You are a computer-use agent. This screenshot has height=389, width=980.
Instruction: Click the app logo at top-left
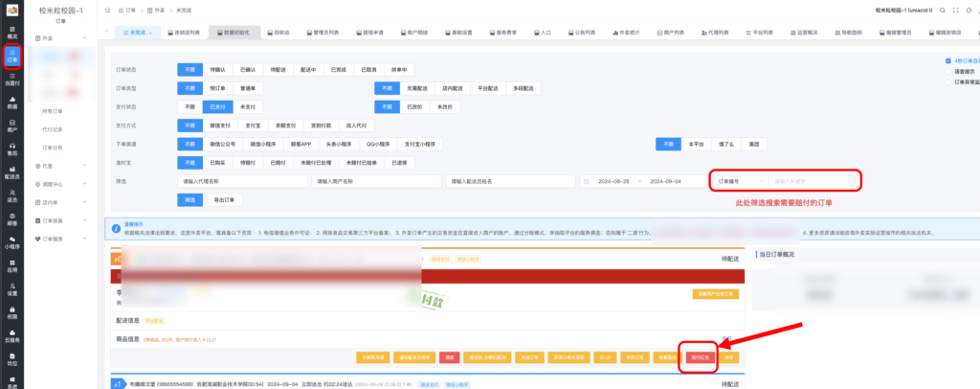click(x=11, y=10)
